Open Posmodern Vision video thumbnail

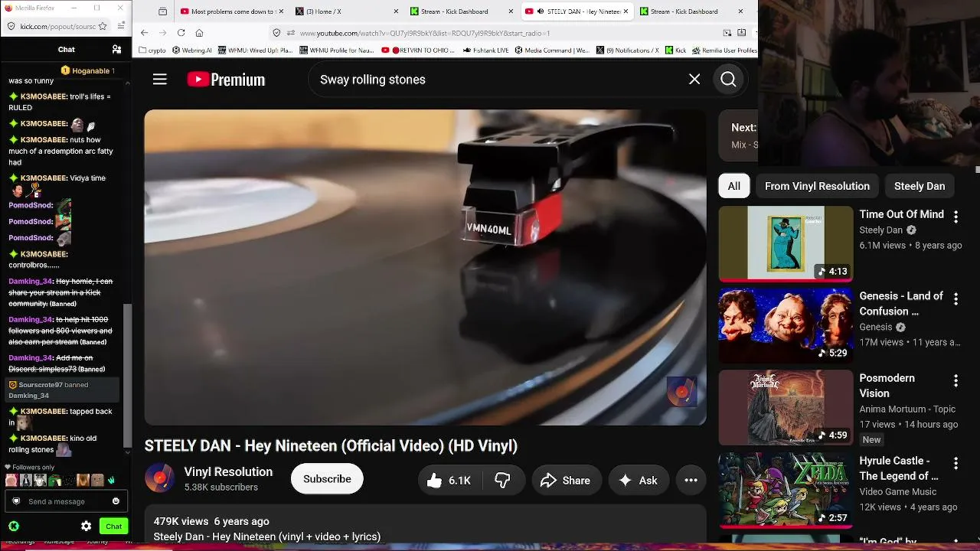(786, 408)
